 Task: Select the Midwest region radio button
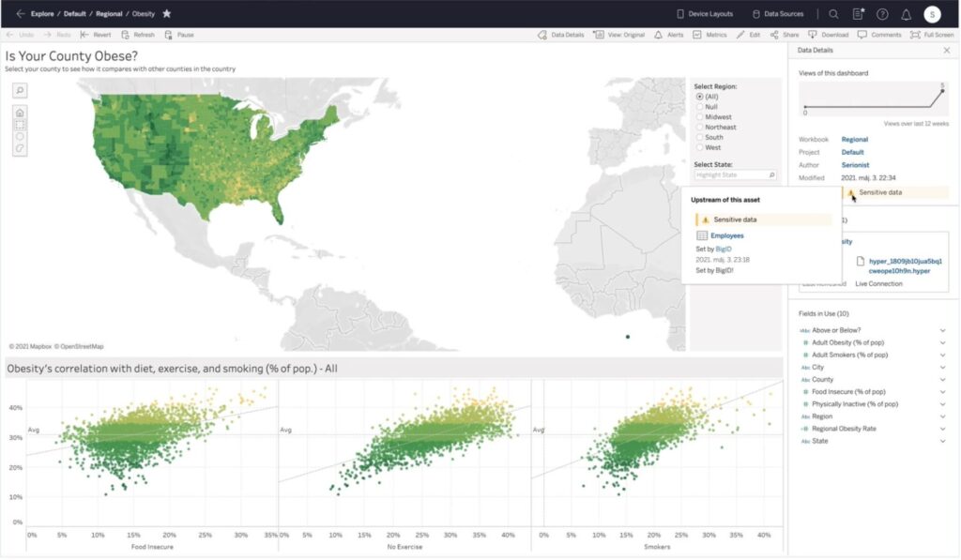(x=700, y=117)
